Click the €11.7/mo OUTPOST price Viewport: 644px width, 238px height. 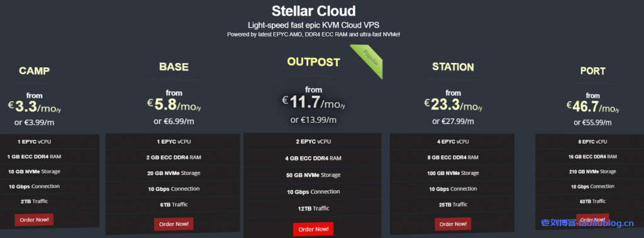[313, 103]
